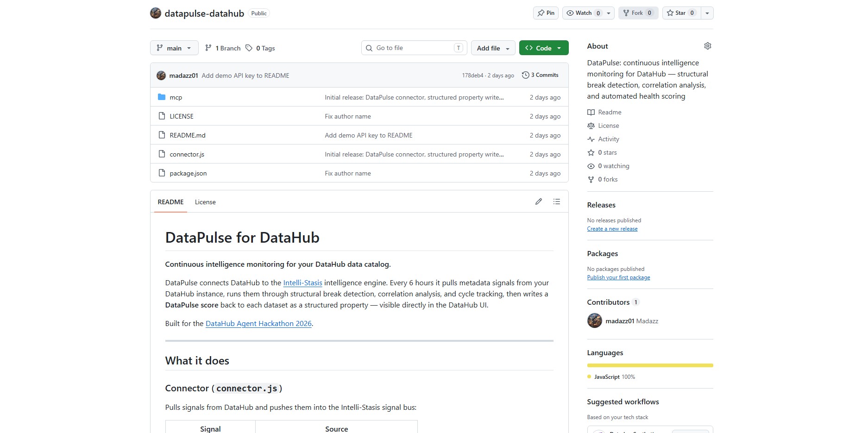Open the LICENSE file

[x=182, y=116]
